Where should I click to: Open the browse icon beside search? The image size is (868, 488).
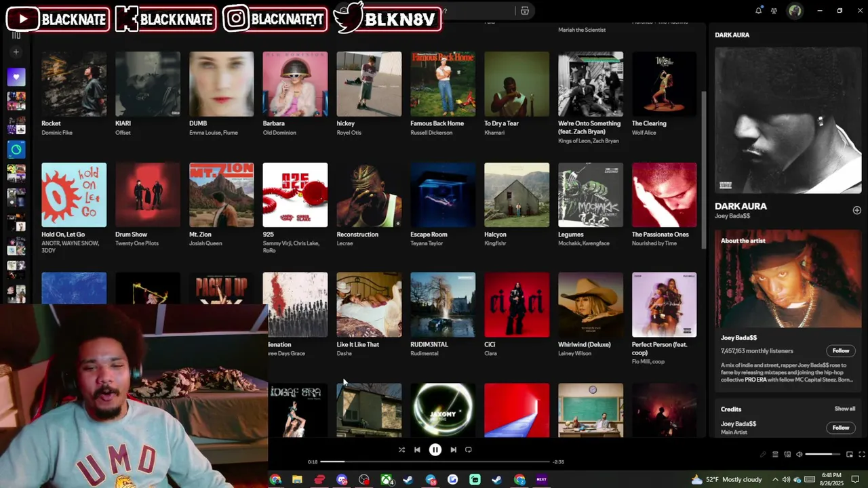[524, 11]
